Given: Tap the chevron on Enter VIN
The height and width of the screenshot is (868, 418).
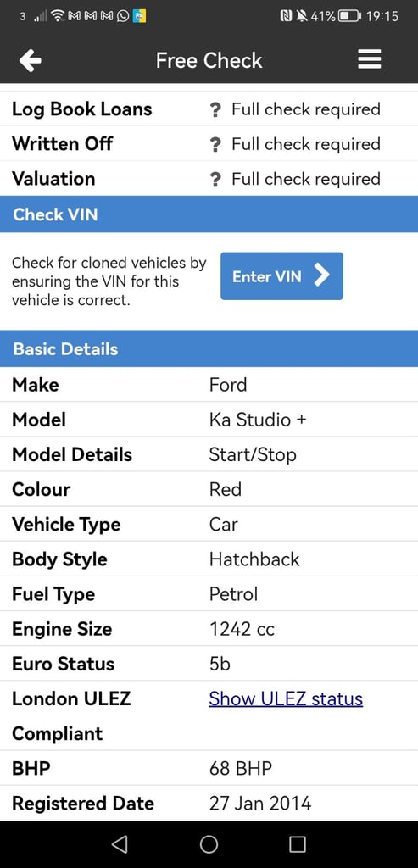Looking at the screenshot, I should pos(321,275).
